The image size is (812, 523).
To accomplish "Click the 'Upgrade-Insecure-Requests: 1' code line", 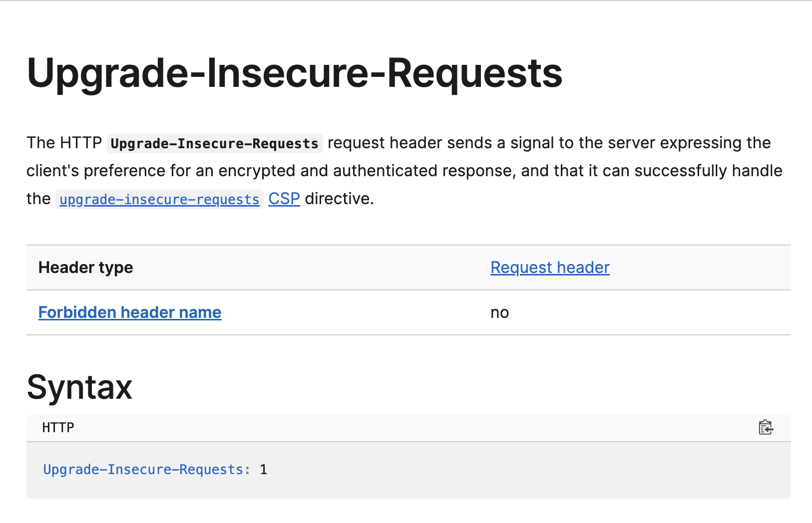I will point(155,470).
